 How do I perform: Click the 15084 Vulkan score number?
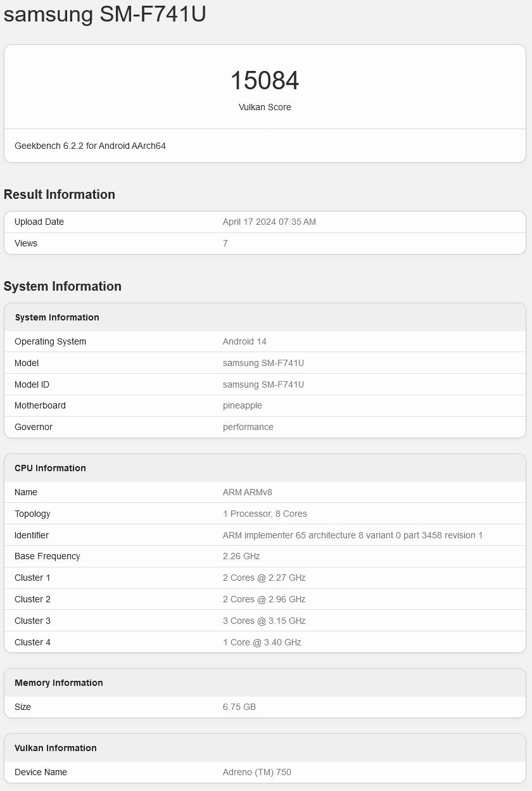click(x=265, y=80)
